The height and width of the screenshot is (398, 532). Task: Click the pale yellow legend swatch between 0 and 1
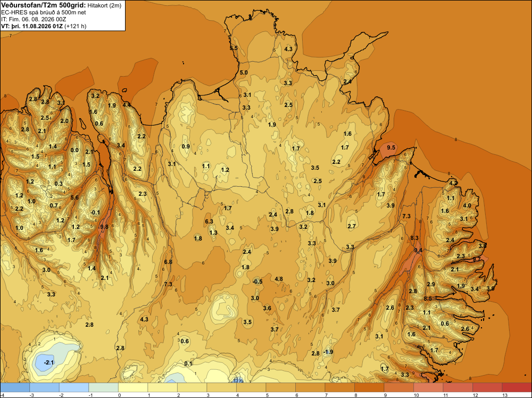click(x=132, y=387)
